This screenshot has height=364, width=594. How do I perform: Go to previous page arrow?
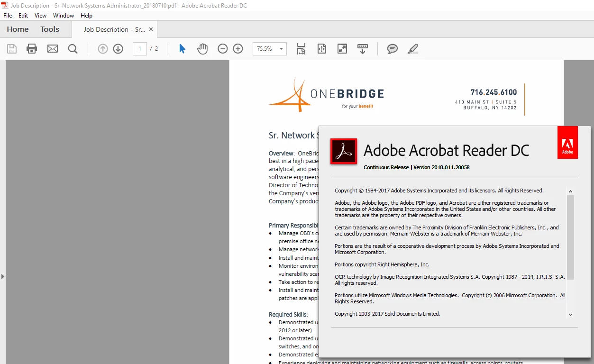click(x=103, y=49)
